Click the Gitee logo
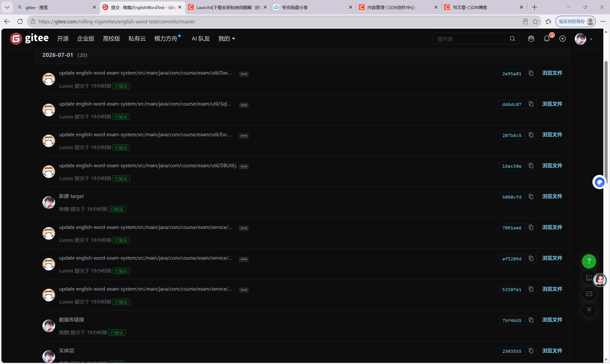 (x=30, y=39)
